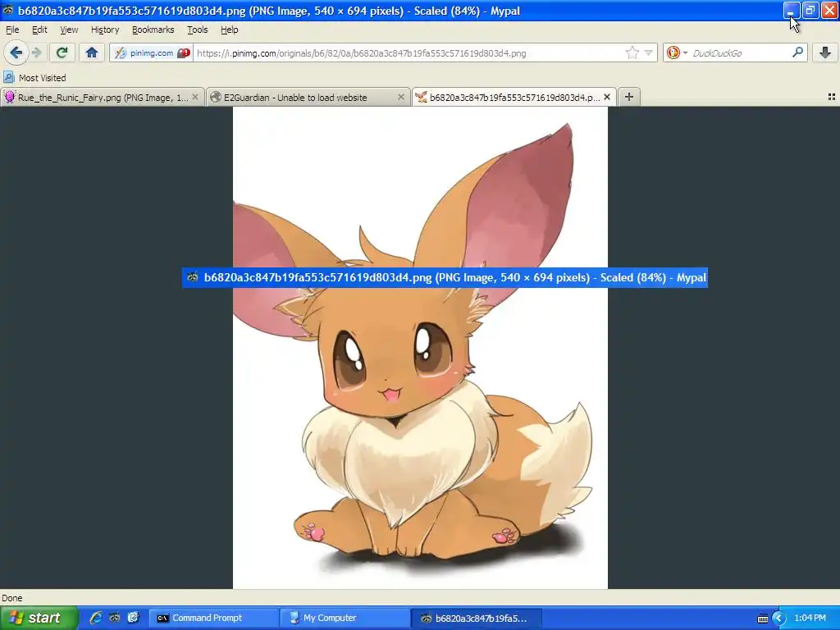This screenshot has height=630, width=840.
Task: Click the third quick launch icon
Action: 133,618
